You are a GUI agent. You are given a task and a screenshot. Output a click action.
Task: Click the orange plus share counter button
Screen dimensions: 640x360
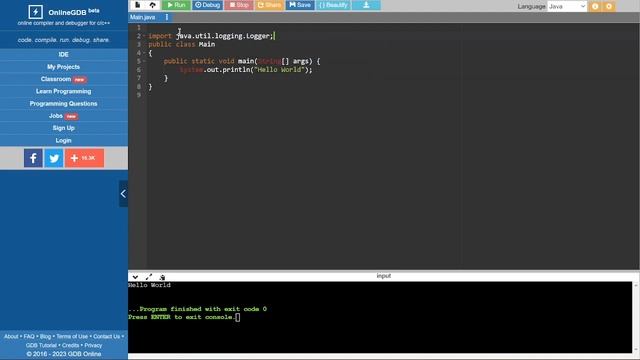tap(84, 158)
